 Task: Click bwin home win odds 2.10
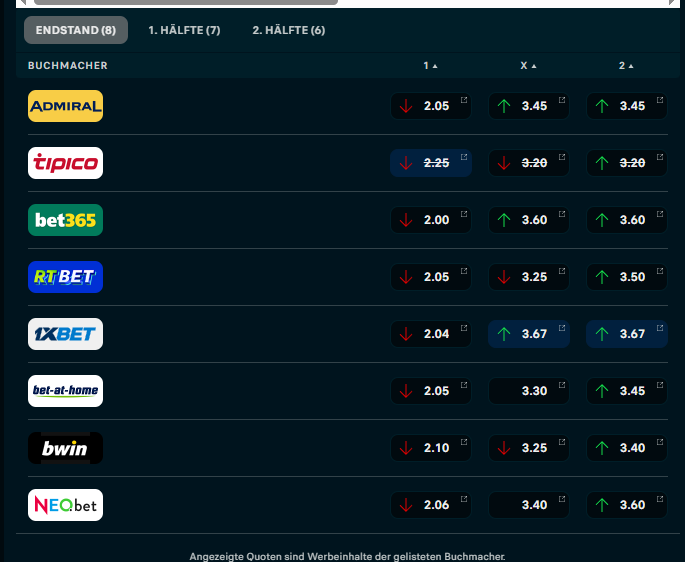pyautogui.click(x=431, y=448)
